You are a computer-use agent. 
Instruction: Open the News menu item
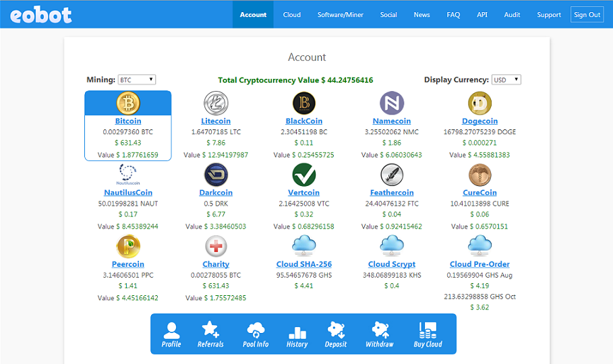click(421, 14)
